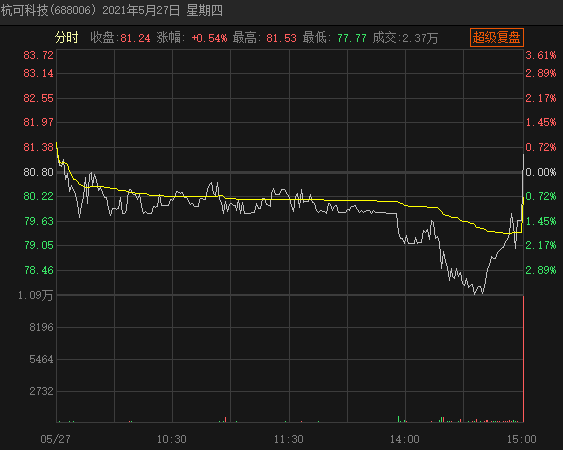The width and height of the screenshot is (563, 450).
Task: Click the 最高 81.53 value
Action: point(282,38)
